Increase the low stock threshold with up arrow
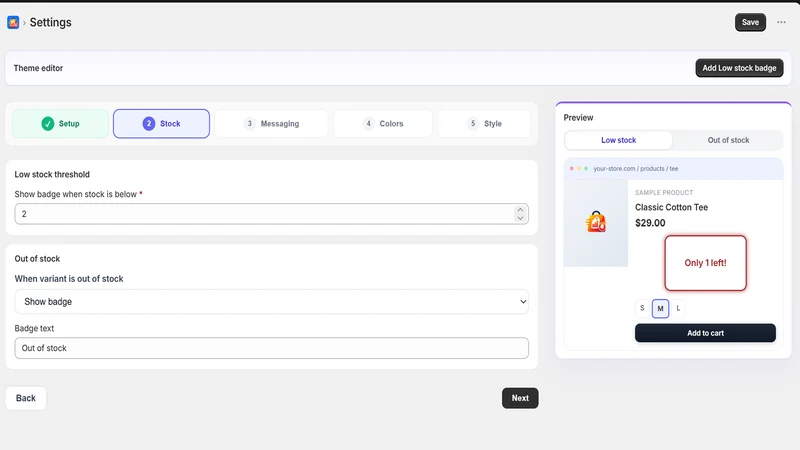Viewport: 800px width, 450px height. click(520, 210)
